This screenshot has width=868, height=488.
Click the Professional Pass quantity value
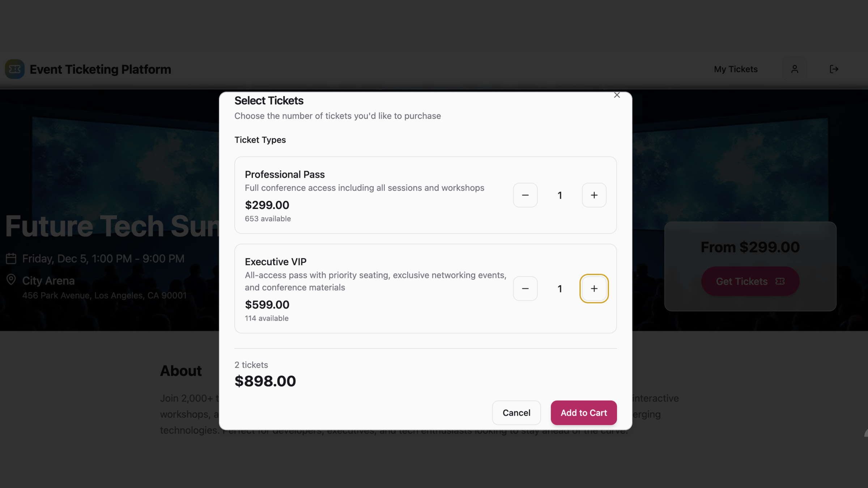(559, 195)
